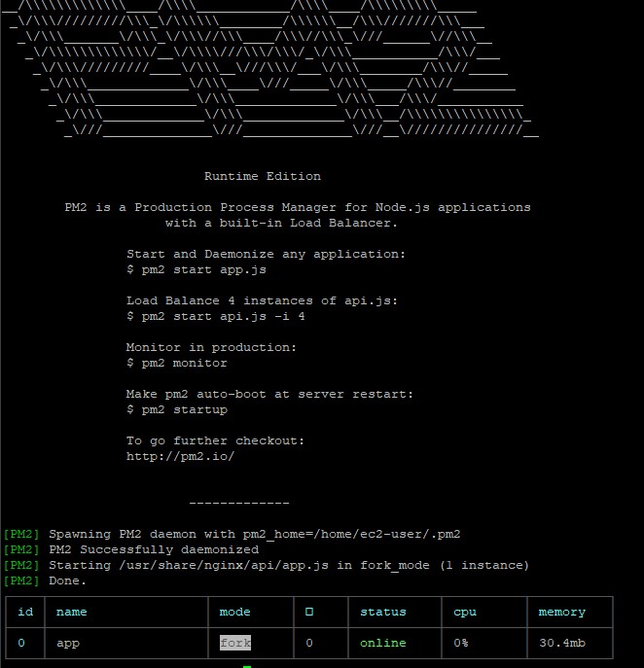The width and height of the screenshot is (644, 668).
Task: Click the '$ pm2 monitor' command text
Action: (x=176, y=363)
